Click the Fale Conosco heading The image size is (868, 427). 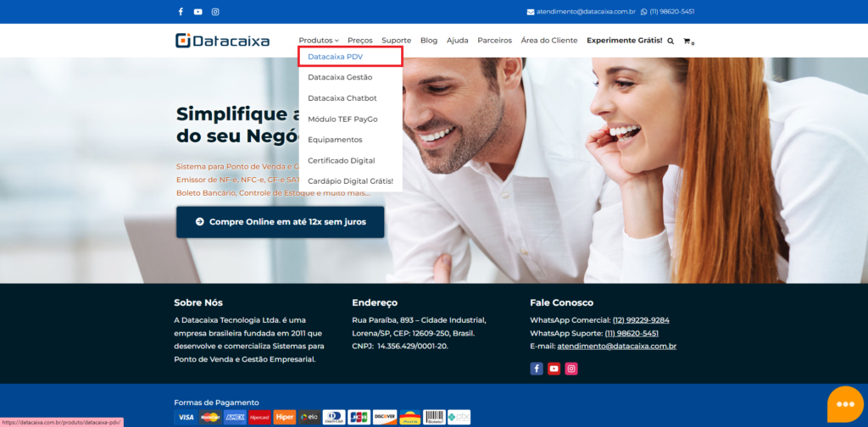pos(562,302)
